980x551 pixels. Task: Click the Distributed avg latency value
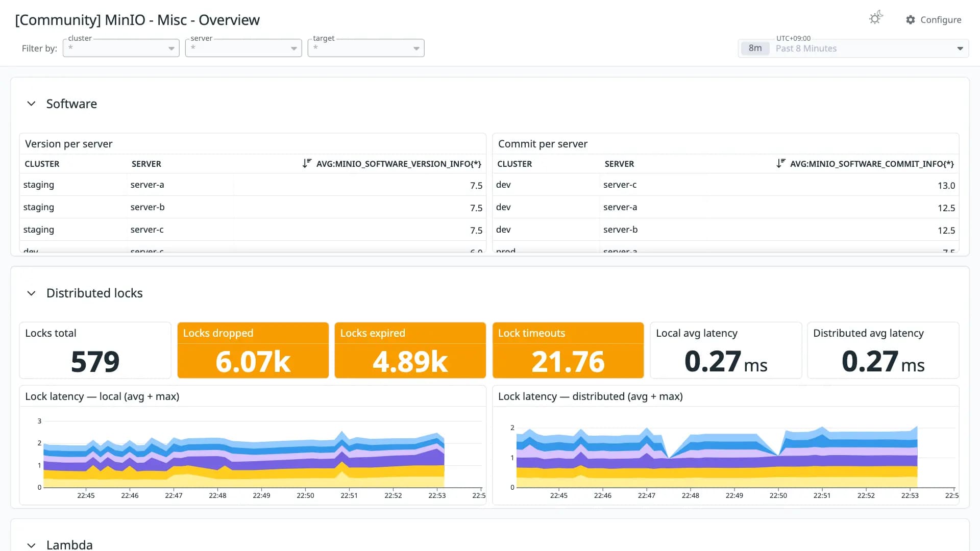pos(883,362)
